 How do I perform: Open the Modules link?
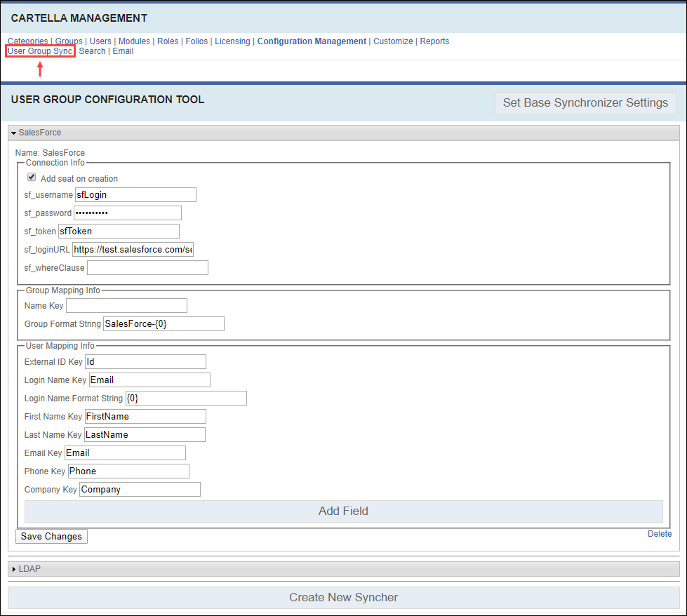(x=134, y=41)
